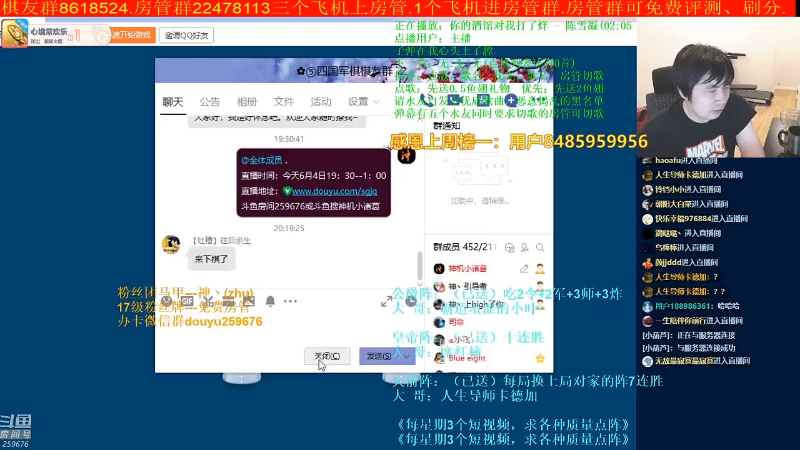Collapse the side panel arrow below chat scrollbar
The width and height of the screenshot is (800, 450).
(420, 284)
